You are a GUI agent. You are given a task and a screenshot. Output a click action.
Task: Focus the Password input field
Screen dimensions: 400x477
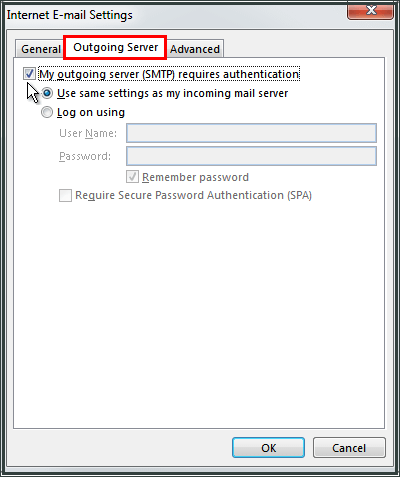[251, 156]
